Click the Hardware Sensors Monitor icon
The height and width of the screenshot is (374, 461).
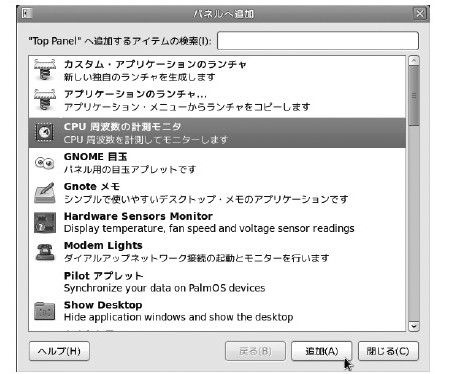(x=45, y=222)
